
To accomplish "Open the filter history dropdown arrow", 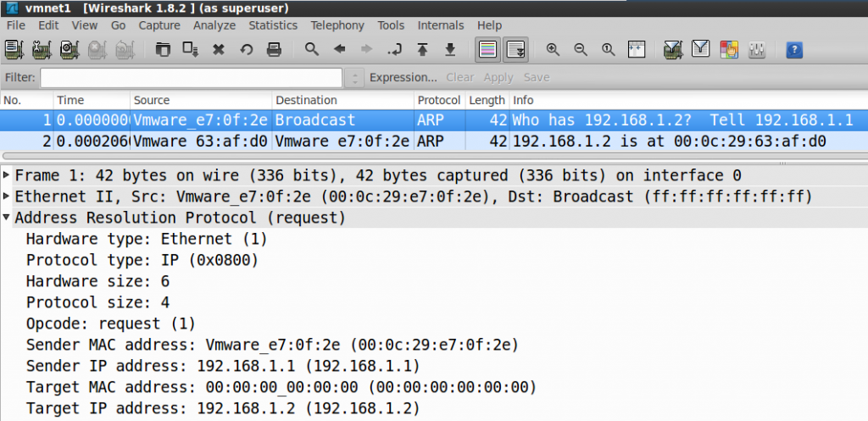I will (354, 77).
